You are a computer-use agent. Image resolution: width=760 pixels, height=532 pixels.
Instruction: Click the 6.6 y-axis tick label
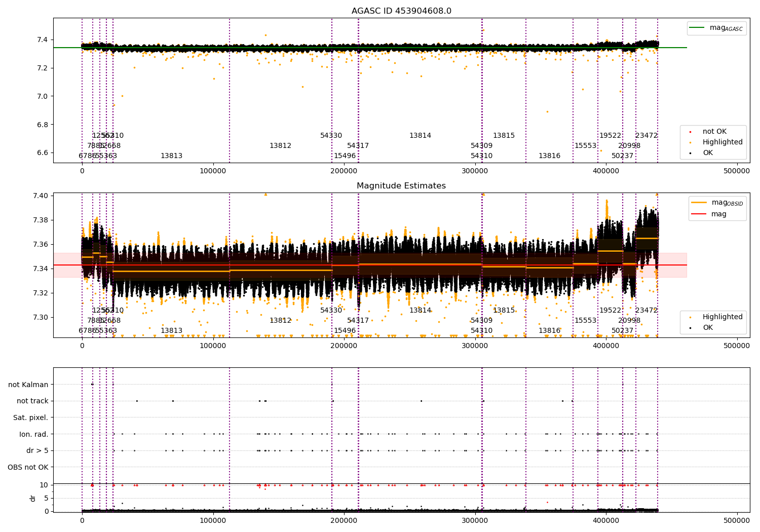43,153
